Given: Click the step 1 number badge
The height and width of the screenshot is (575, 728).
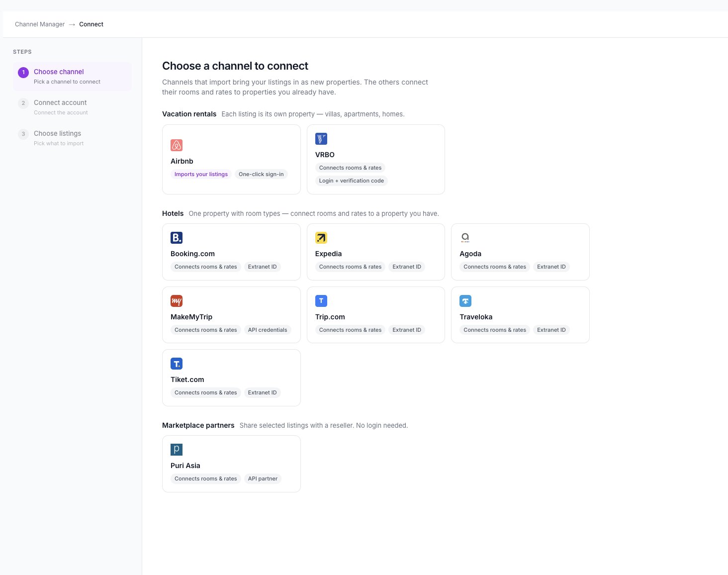Looking at the screenshot, I should [23, 73].
